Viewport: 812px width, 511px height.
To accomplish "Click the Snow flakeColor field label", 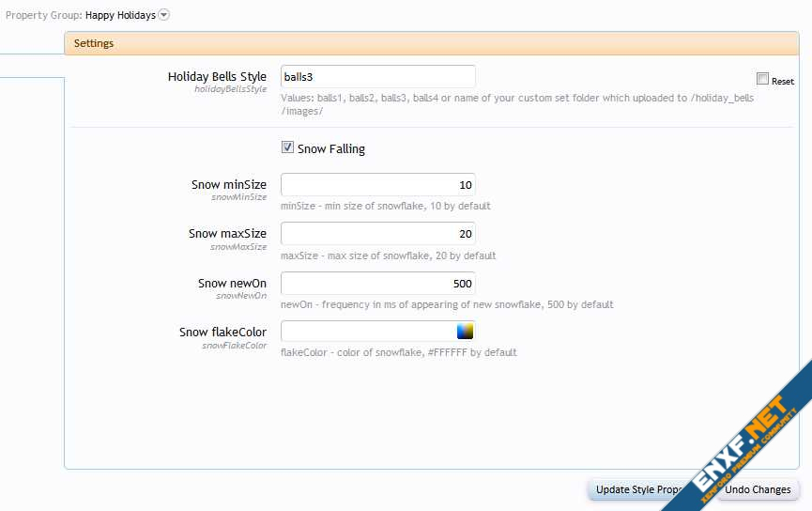I will click(x=222, y=332).
